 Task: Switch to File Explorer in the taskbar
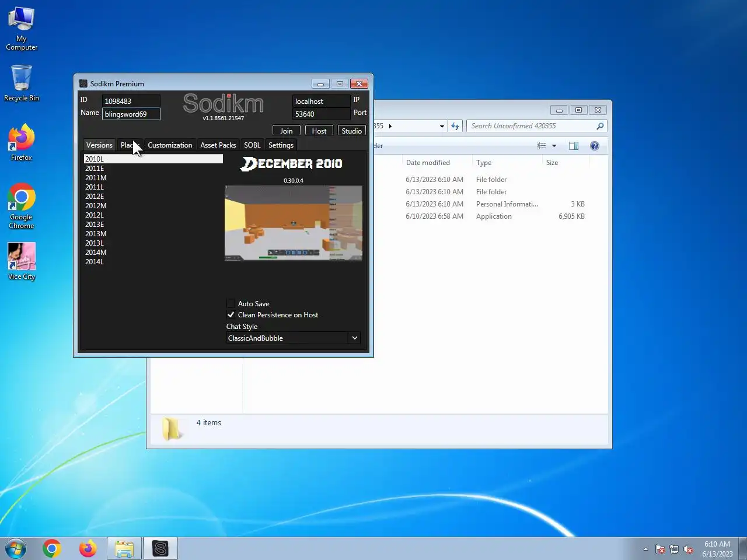tap(124, 548)
